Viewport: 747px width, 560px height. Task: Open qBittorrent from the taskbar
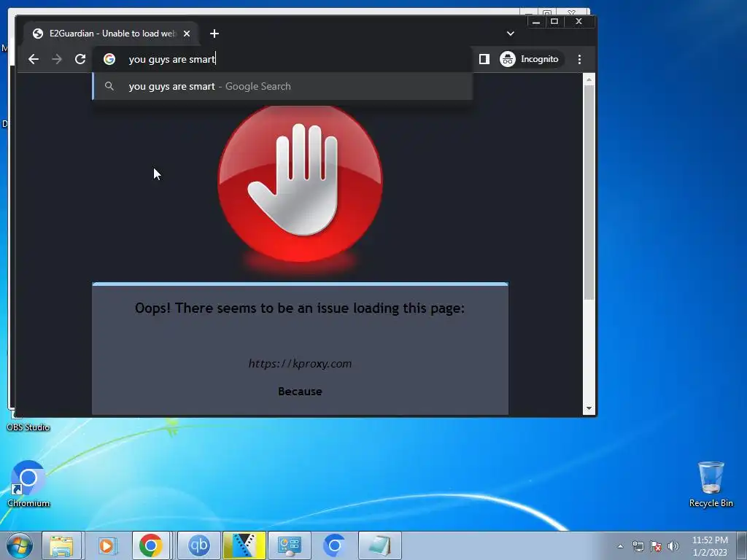[x=199, y=545]
